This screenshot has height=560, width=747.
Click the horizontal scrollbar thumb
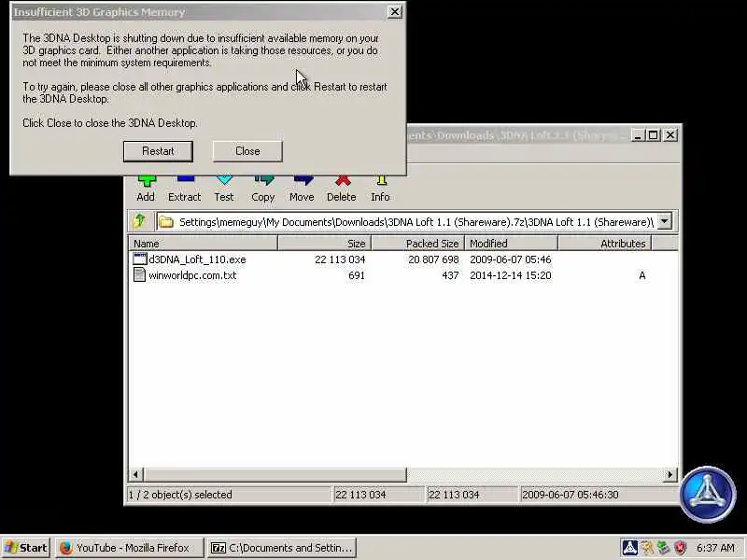coord(275,474)
